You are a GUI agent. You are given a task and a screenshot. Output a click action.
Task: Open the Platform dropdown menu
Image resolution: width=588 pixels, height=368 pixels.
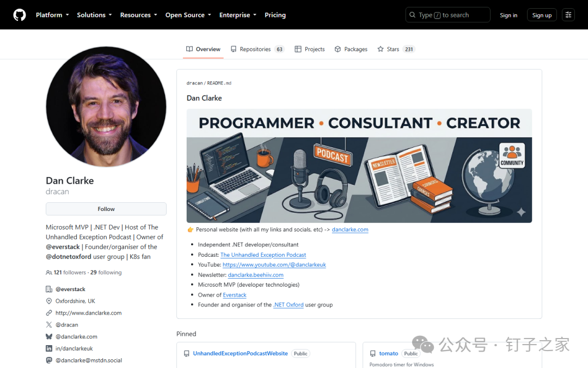pos(52,15)
